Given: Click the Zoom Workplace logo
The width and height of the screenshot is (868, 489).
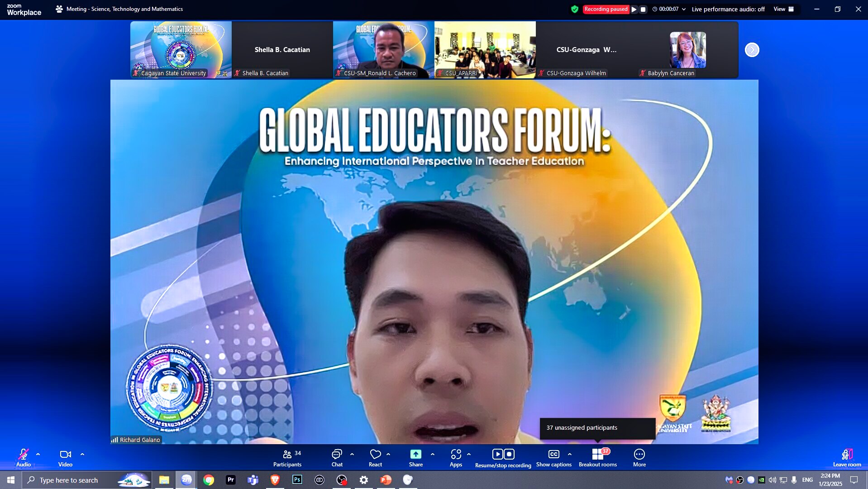Looking at the screenshot, I should tap(24, 10).
